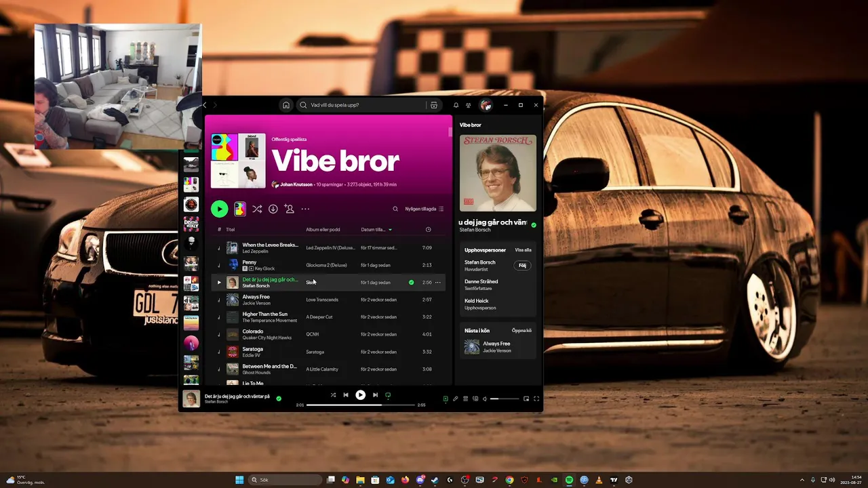Screen dimensions: 868x488
Task: Select the 'Penny' track by Key Glock
Action: point(328,265)
